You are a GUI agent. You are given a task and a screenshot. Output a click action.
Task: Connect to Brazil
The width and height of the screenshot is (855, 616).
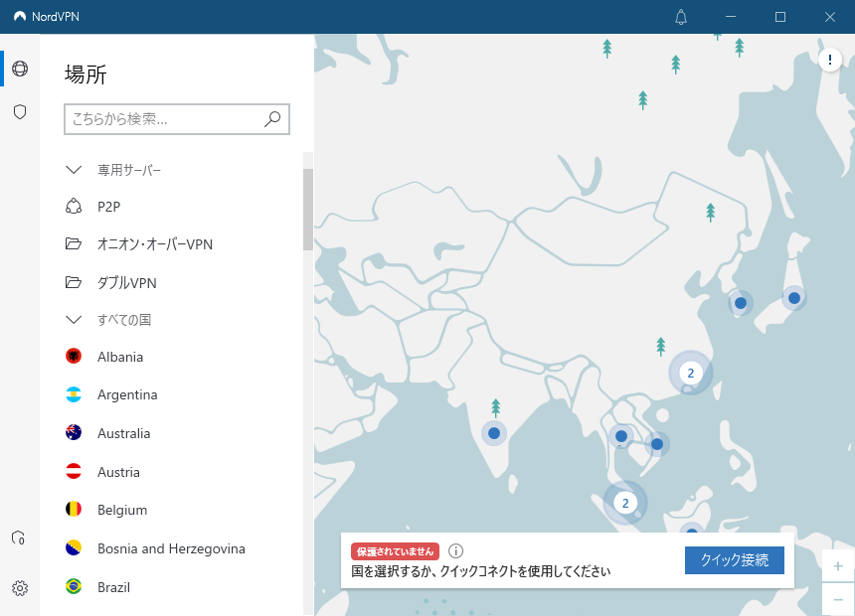point(113,587)
